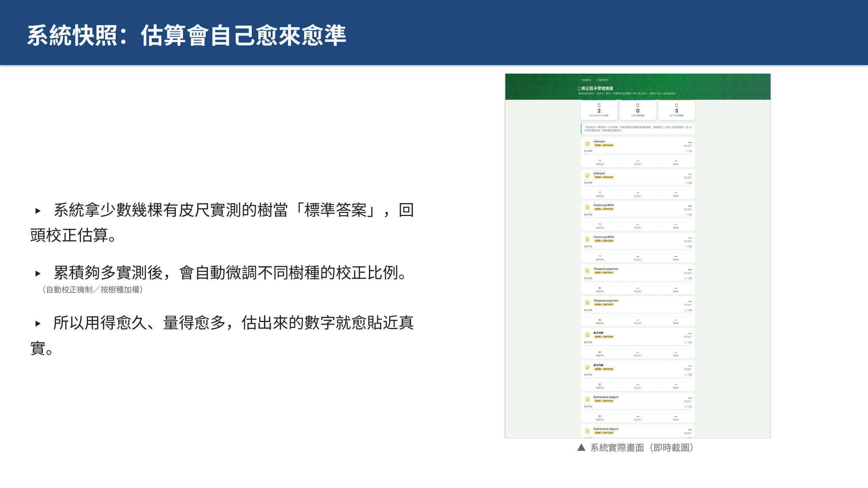Click the yellow badge under first Koelreuteria elegans
The height and width of the screenshot is (488, 868).
pos(604,401)
